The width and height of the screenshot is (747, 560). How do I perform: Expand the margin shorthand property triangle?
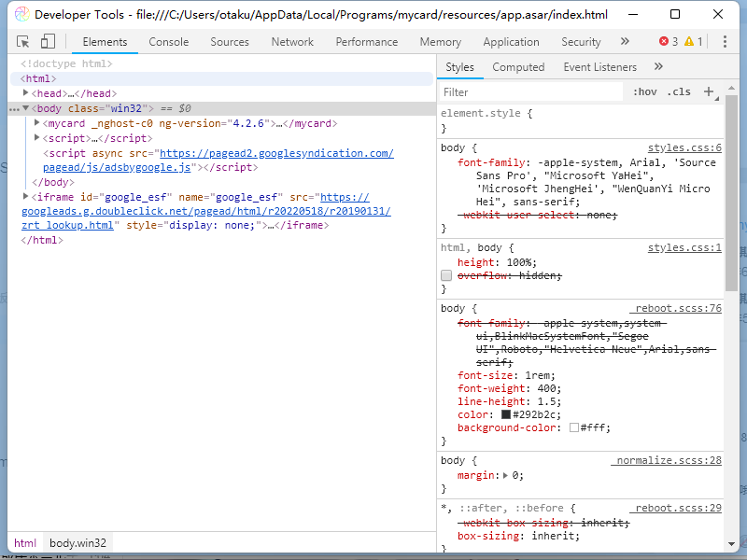pyautogui.click(x=505, y=475)
